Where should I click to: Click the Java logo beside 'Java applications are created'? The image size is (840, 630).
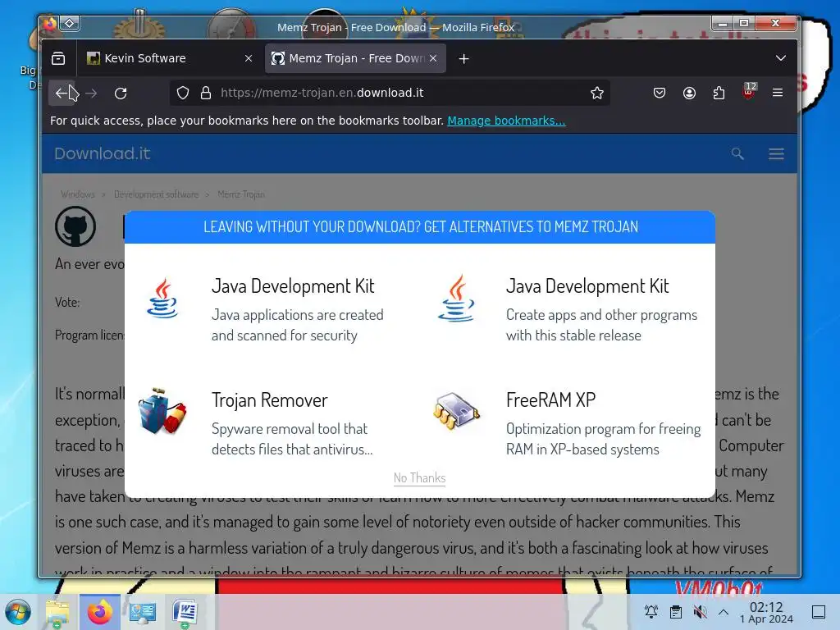click(162, 299)
